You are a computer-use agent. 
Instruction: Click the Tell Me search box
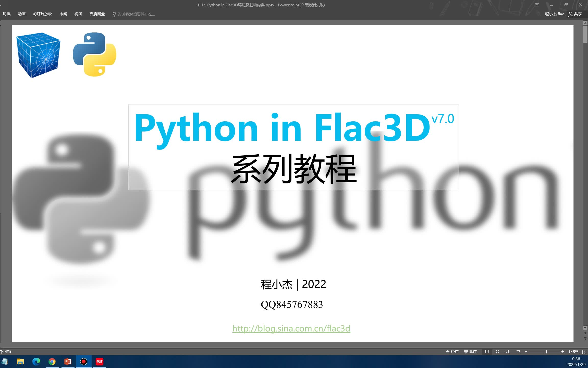[x=136, y=14]
